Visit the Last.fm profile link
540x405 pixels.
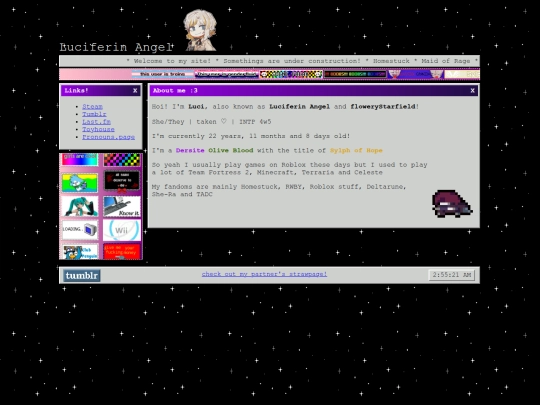pos(96,122)
